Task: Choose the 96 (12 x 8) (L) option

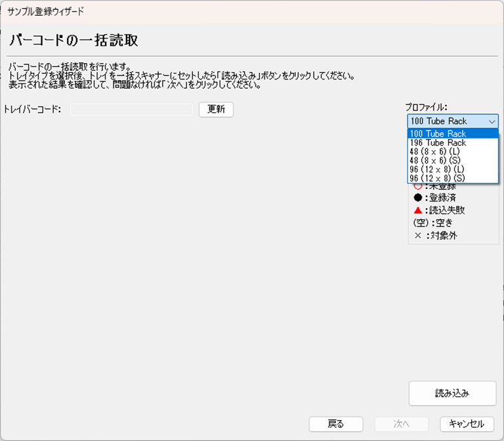Action: 437,169
